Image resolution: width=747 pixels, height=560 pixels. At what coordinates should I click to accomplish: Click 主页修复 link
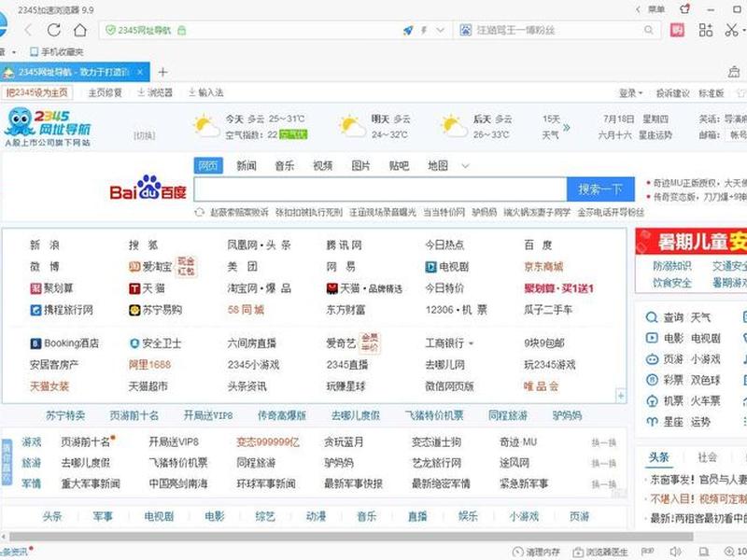[x=105, y=92]
